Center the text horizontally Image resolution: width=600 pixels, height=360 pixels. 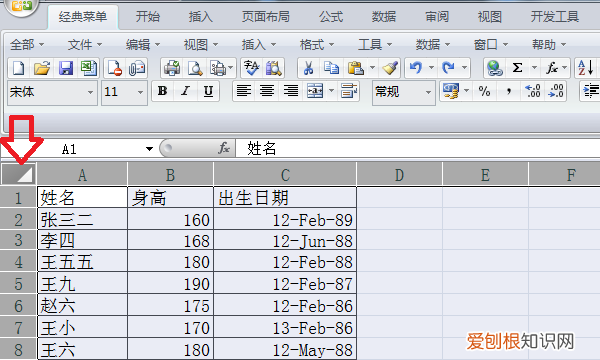pos(267,91)
